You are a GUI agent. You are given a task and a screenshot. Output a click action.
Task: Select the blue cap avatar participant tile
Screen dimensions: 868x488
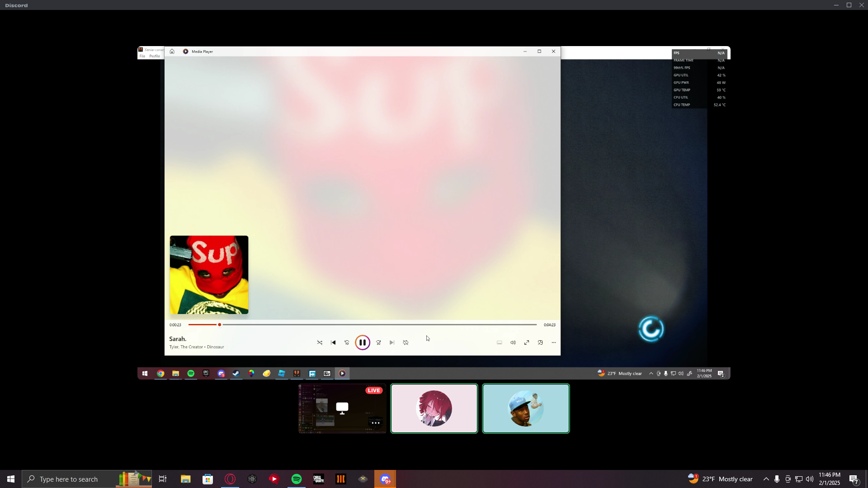526,408
